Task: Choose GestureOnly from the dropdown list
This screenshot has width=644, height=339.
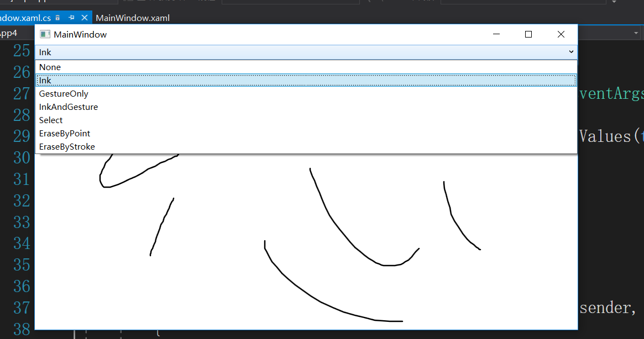Action: [64, 93]
